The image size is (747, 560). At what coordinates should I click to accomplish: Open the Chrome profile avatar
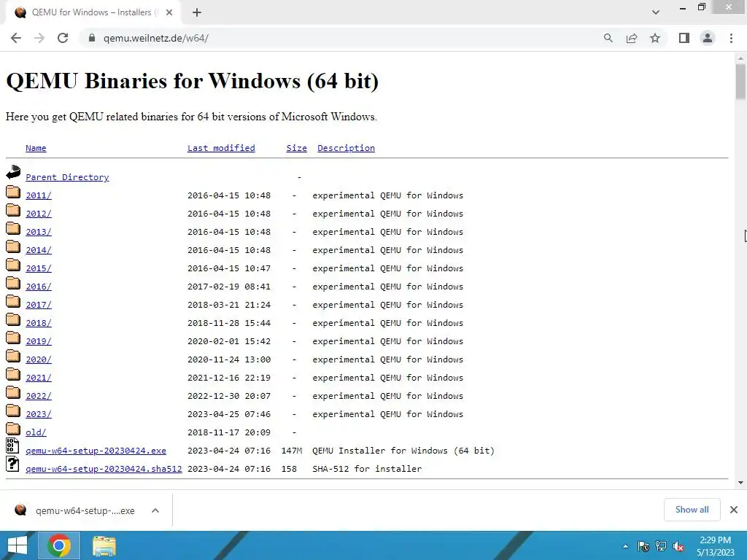pos(708,38)
